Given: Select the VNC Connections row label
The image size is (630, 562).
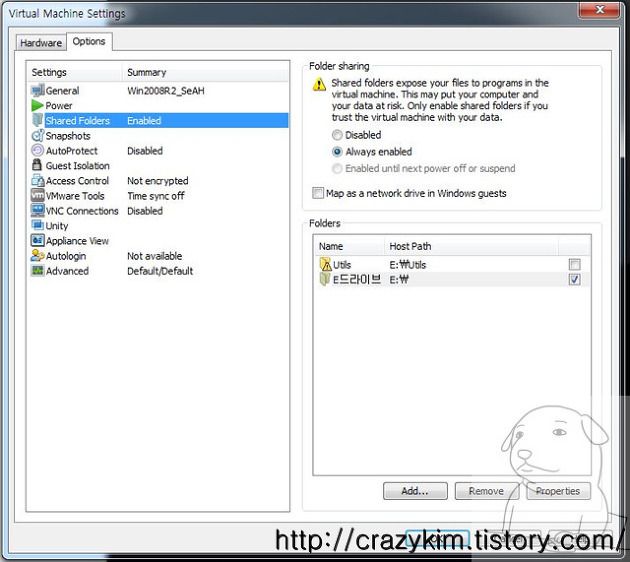Looking at the screenshot, I should [x=82, y=210].
